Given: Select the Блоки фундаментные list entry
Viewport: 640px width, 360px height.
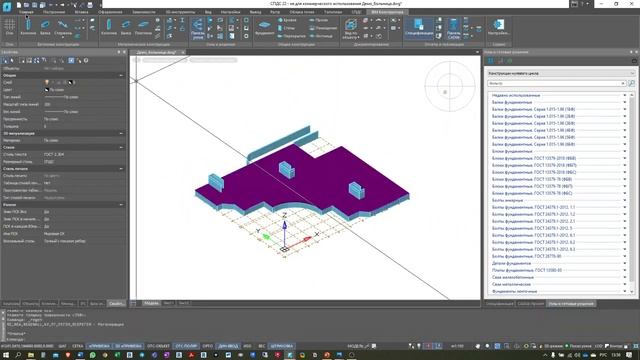Looking at the screenshot, I should click(x=512, y=151).
